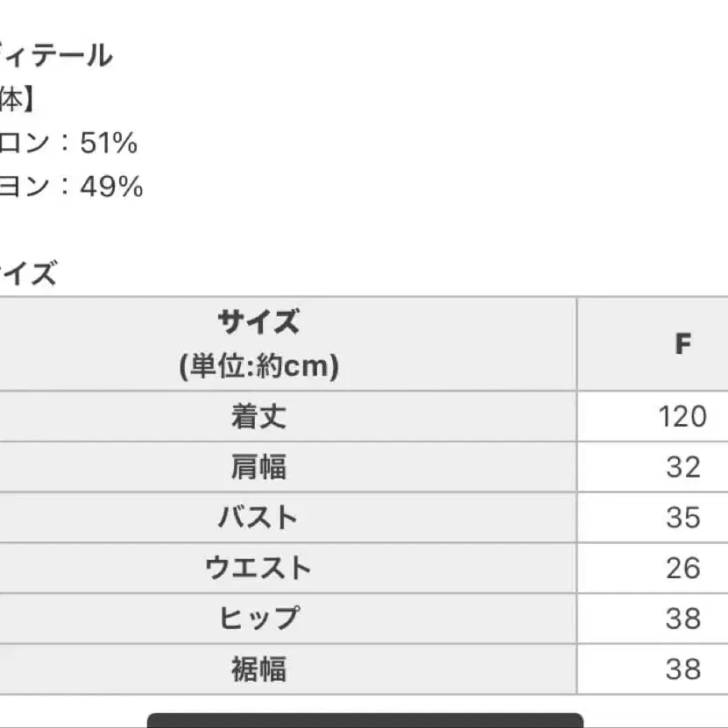Click the サイズ heading above the table
The image size is (728, 728).
click(28, 273)
